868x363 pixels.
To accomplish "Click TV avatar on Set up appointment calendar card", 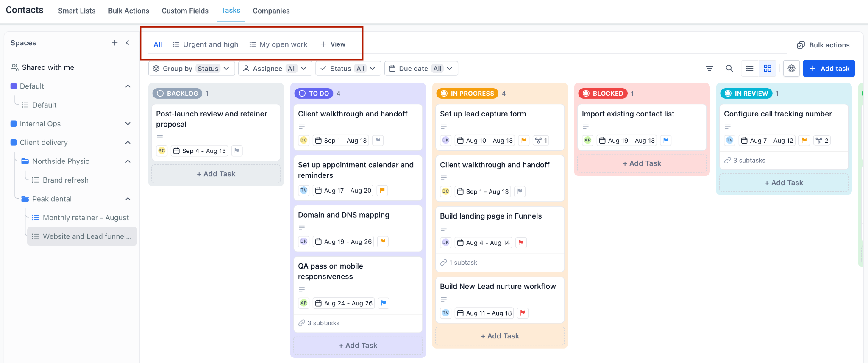I will point(303,191).
